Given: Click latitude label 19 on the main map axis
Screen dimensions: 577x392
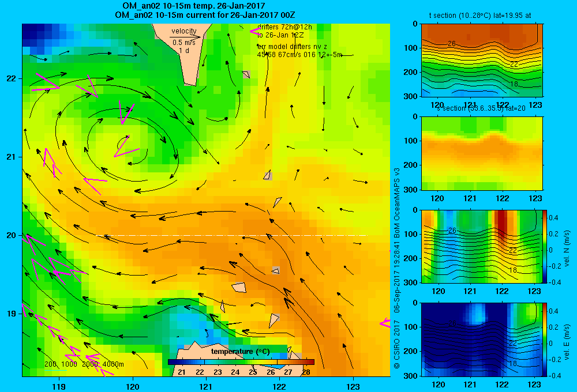Looking at the screenshot, I should click(12, 314).
